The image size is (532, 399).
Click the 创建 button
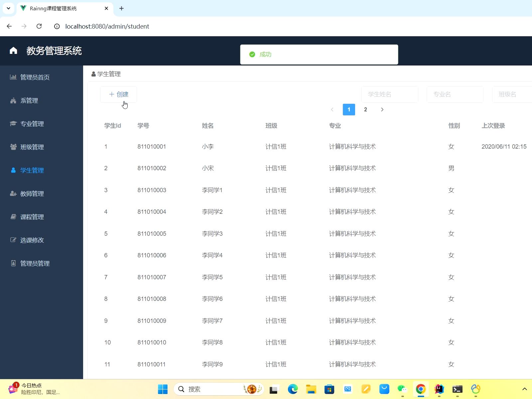118,94
